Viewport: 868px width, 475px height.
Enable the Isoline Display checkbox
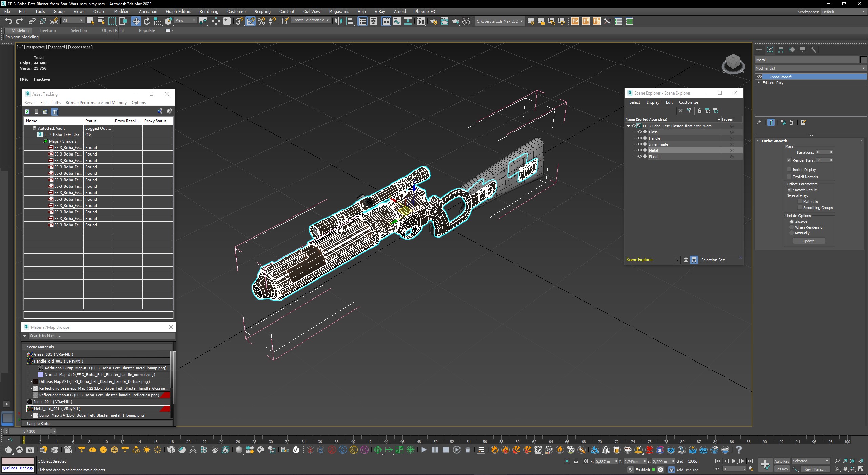789,169
